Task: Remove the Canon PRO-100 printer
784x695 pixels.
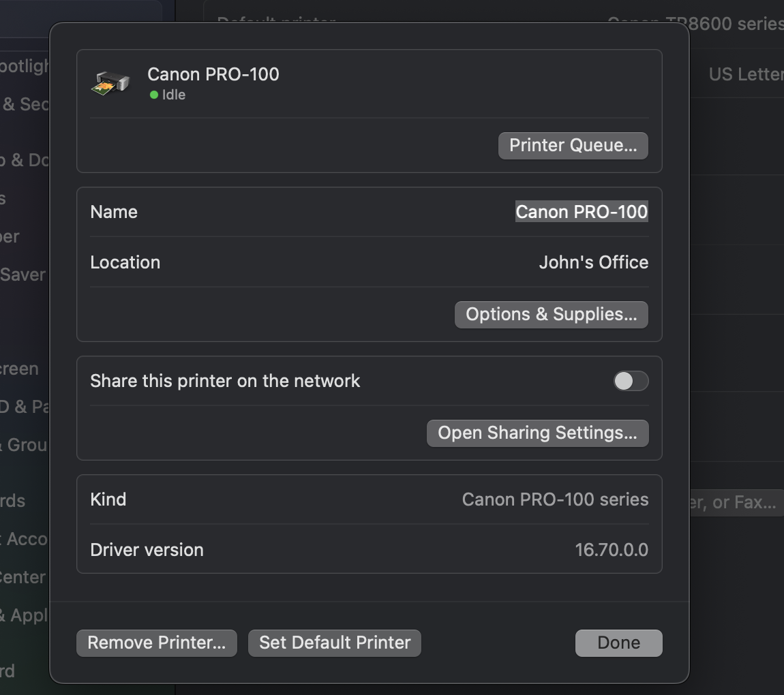Action: (156, 643)
